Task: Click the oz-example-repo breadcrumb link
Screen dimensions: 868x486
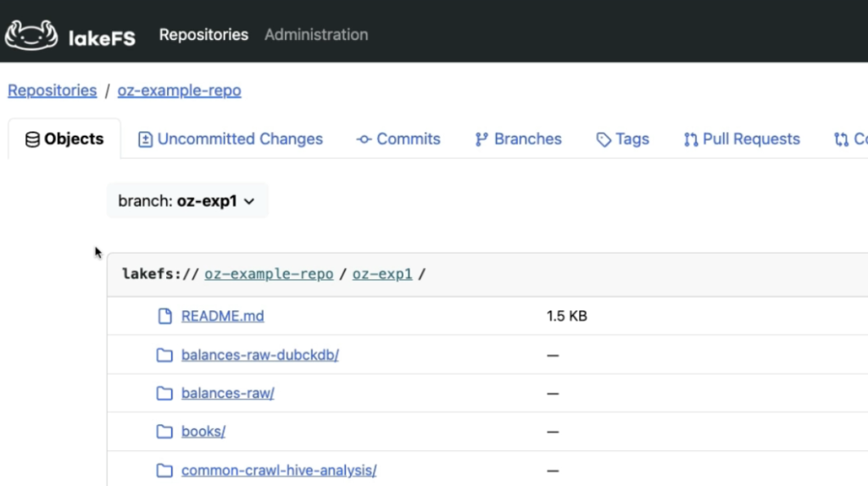Action: (180, 90)
